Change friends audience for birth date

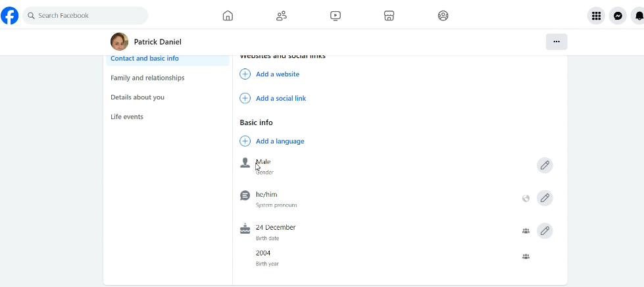click(526, 231)
